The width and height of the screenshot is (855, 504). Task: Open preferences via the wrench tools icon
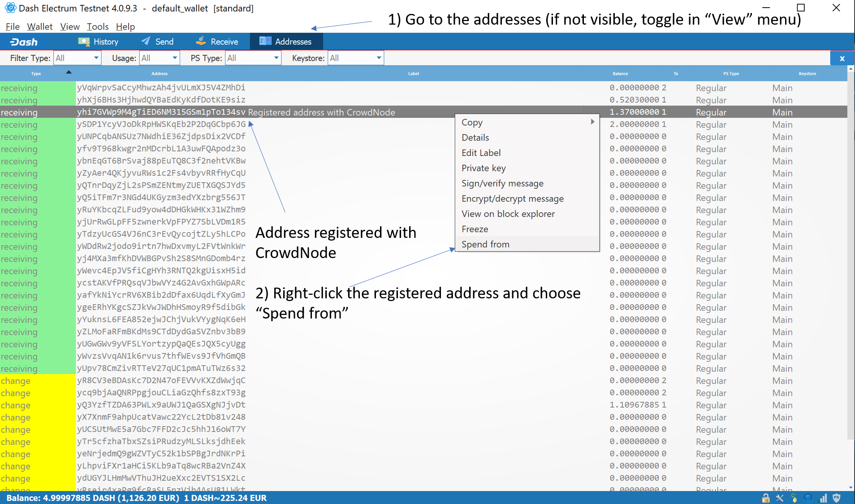tap(780, 498)
